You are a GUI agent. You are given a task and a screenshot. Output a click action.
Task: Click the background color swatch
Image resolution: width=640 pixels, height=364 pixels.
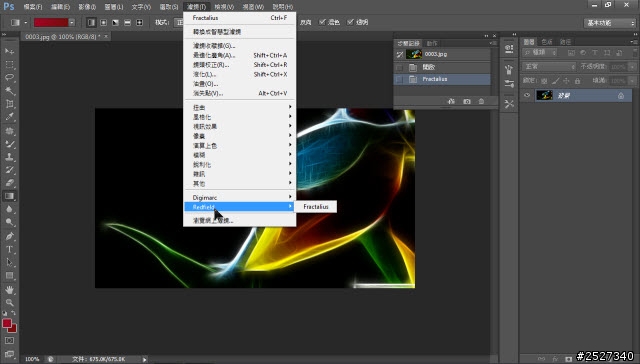(13, 329)
